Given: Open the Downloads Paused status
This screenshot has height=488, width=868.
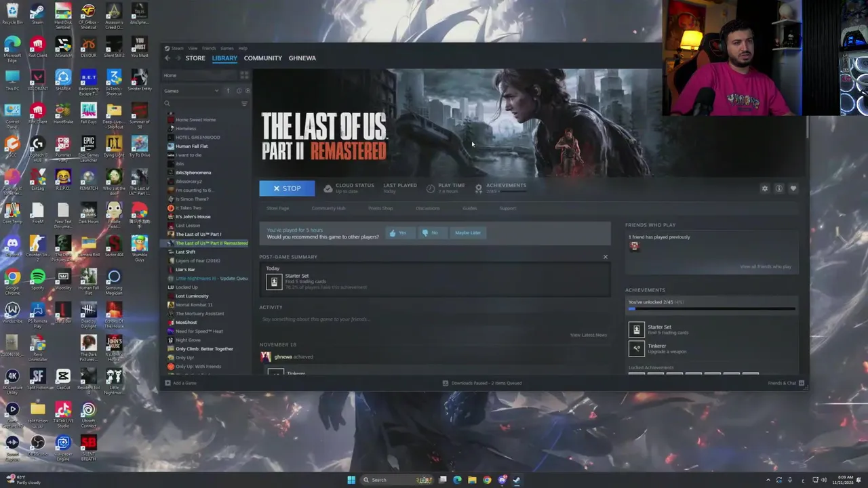Looking at the screenshot, I should (x=482, y=383).
